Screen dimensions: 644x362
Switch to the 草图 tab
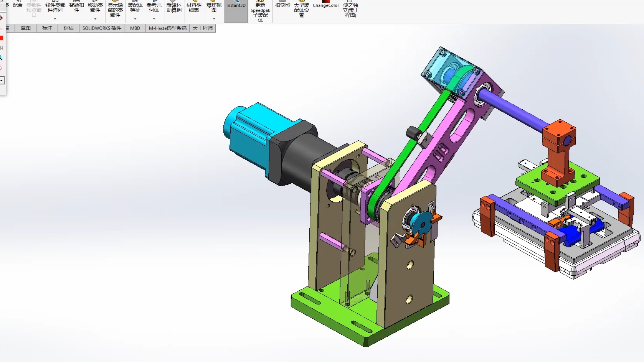tap(26, 28)
